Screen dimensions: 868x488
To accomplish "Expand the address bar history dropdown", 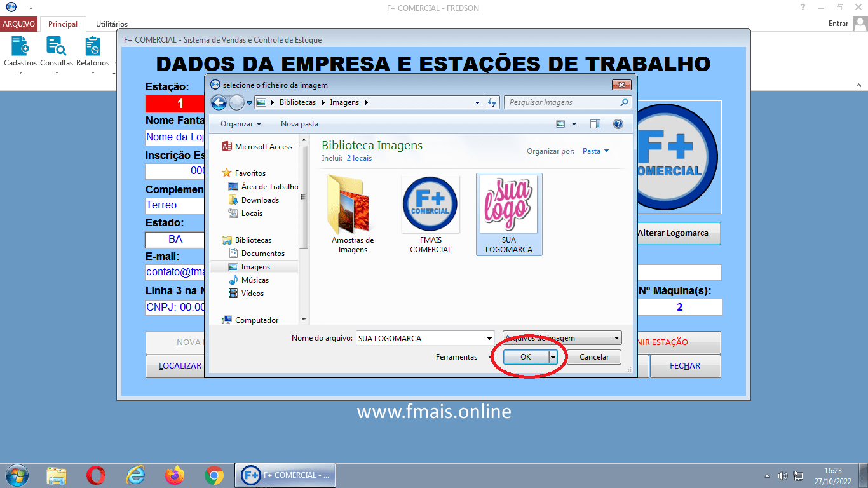I will [478, 102].
